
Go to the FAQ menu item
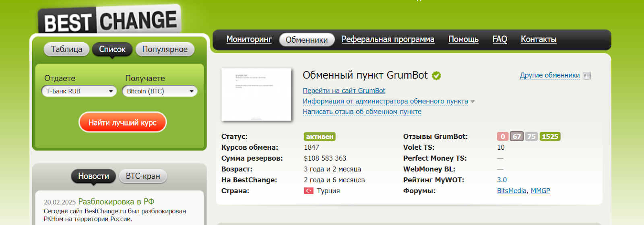point(500,39)
